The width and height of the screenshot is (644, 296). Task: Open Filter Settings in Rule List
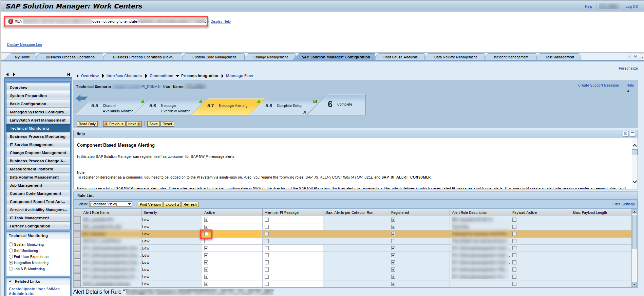pos(623,204)
